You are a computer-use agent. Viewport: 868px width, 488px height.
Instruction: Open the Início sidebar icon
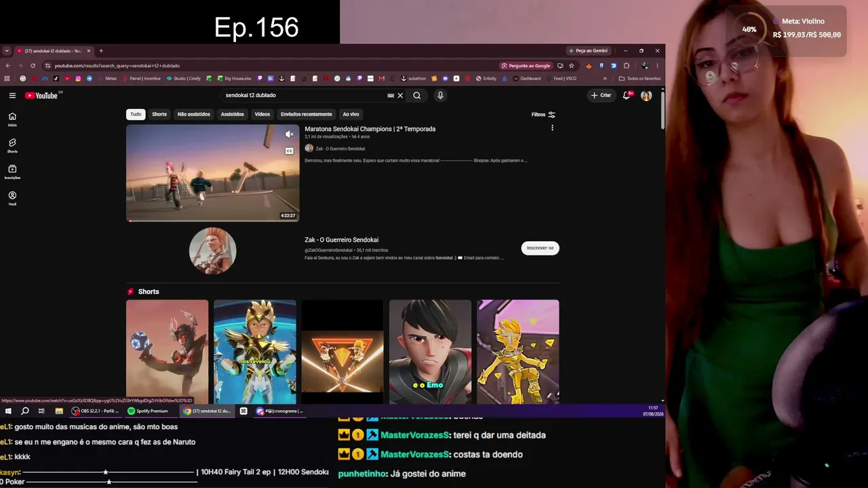12,119
